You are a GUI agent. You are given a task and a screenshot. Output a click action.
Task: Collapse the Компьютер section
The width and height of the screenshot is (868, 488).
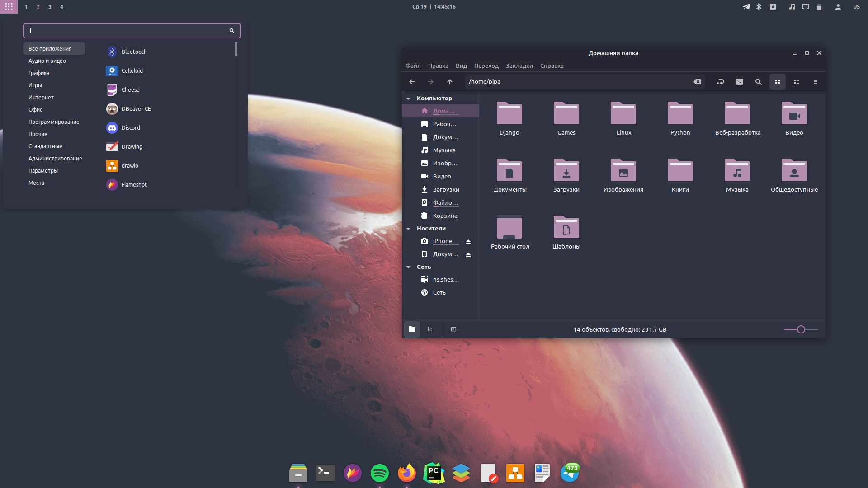point(408,99)
